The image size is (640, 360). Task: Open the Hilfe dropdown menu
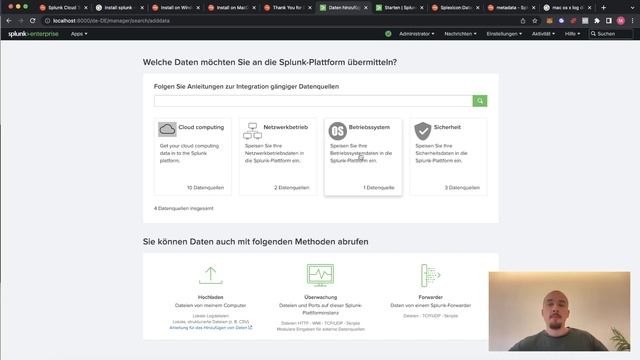coord(572,34)
